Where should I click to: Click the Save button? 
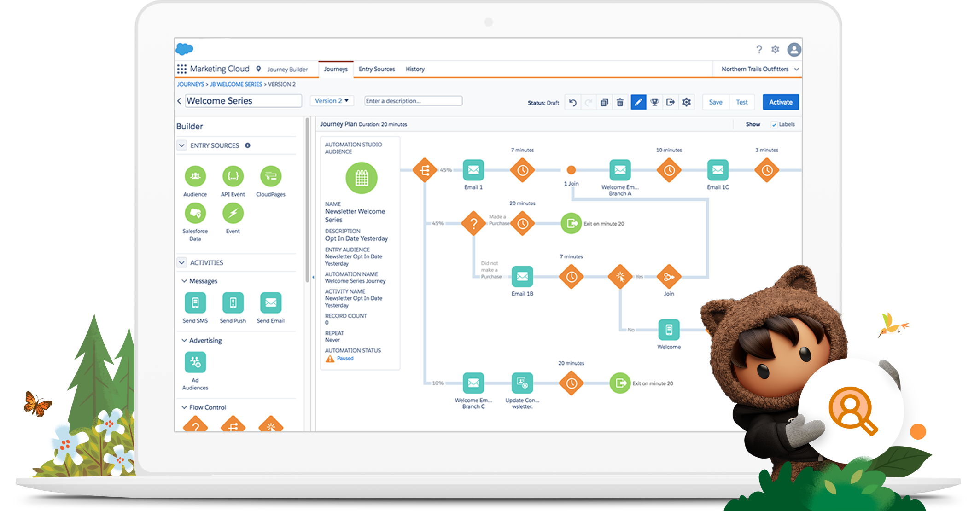click(x=715, y=102)
